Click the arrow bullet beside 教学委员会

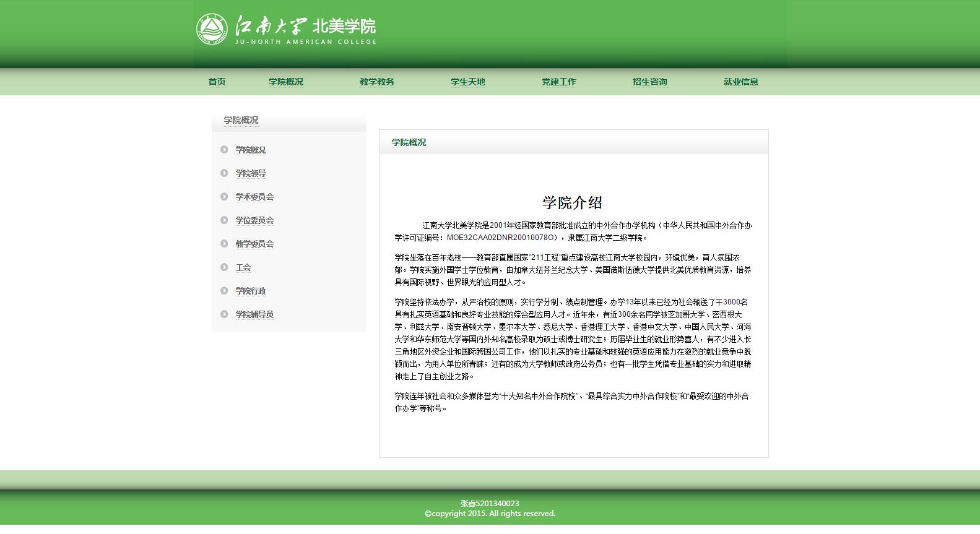[224, 244]
